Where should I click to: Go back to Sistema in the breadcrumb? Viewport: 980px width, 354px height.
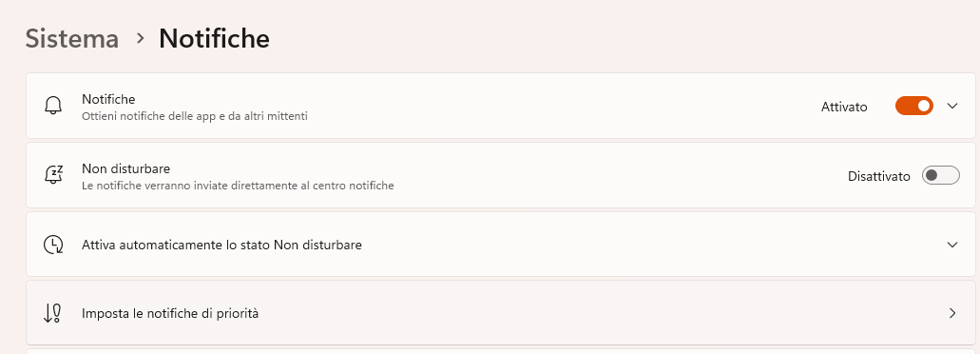[72, 38]
